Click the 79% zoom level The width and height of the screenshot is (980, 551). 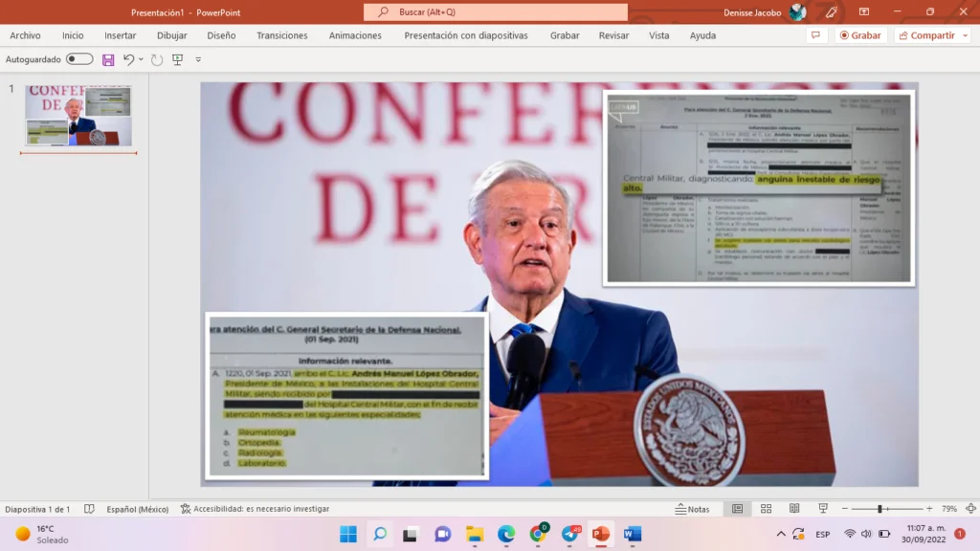[x=949, y=509]
